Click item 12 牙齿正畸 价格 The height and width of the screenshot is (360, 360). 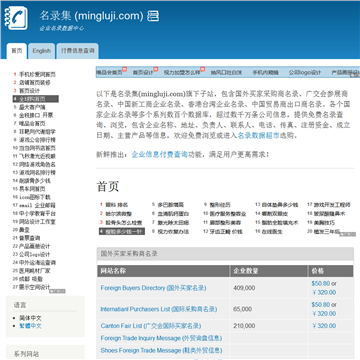pyautogui.click(x=226, y=231)
